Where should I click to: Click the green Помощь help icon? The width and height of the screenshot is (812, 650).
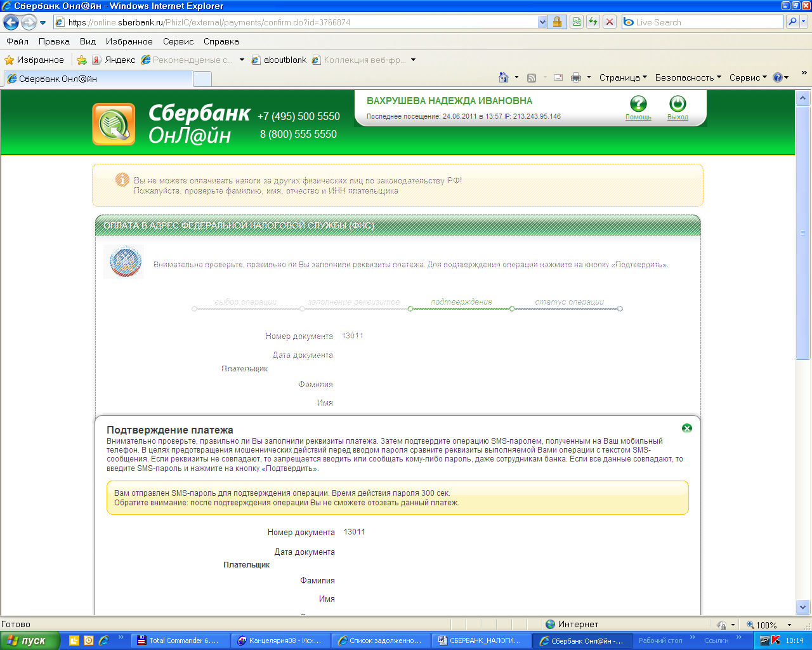[x=638, y=103]
